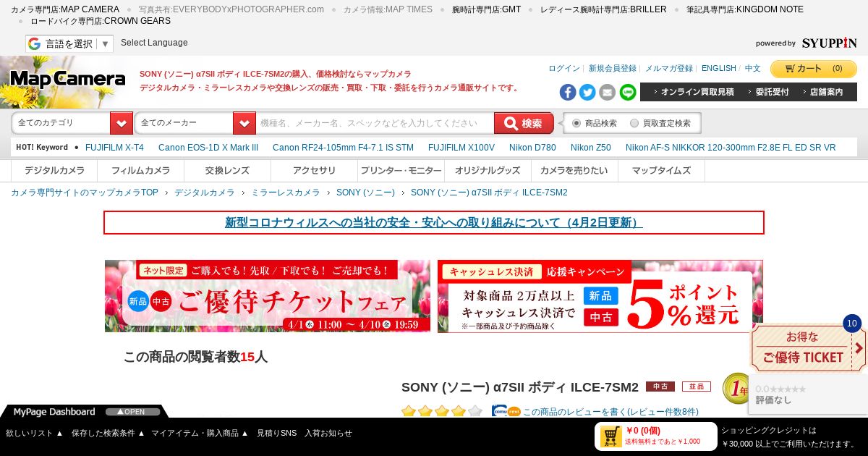Image resolution: width=868 pixels, height=456 pixels.
Task: Open the フィルムカメラ menu
Action: point(141,171)
